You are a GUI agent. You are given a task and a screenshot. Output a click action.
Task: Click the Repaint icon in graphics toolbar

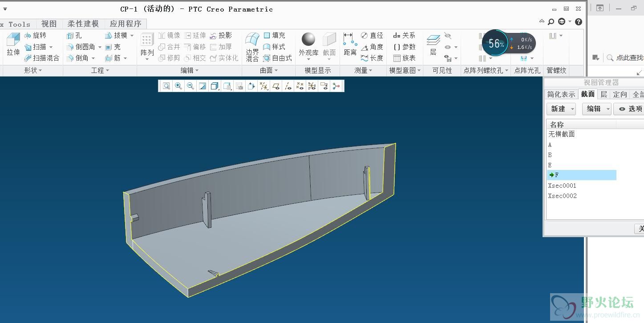203,86
